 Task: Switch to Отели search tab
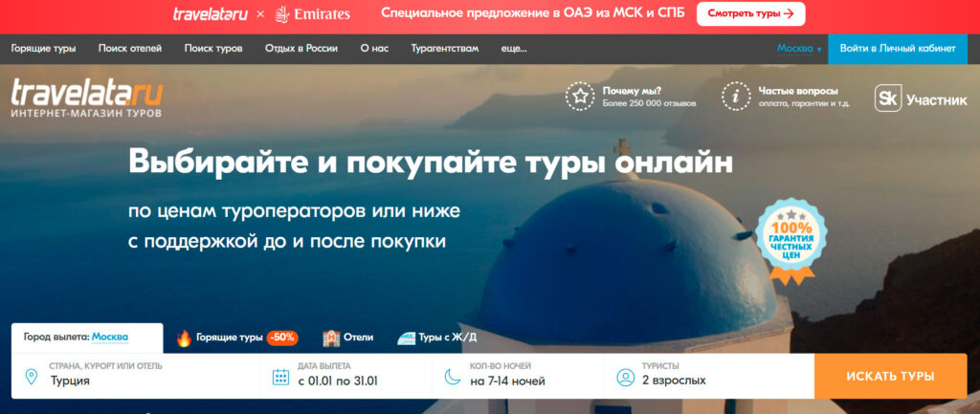(x=348, y=338)
